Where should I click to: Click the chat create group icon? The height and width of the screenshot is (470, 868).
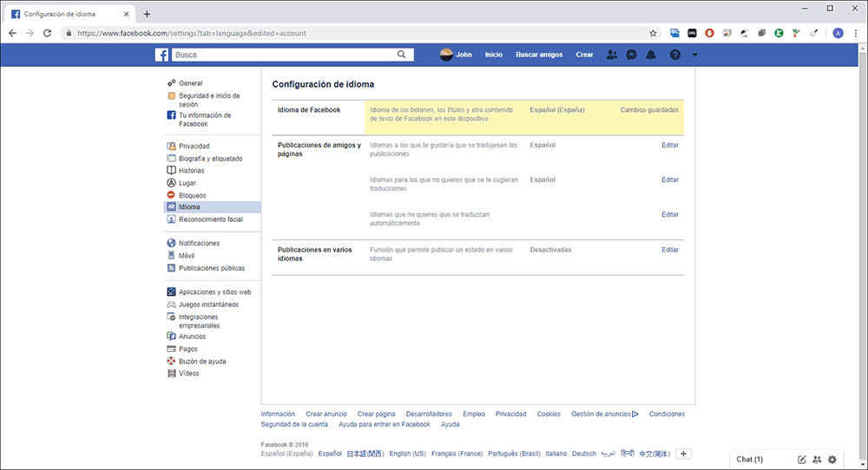pyautogui.click(x=817, y=460)
